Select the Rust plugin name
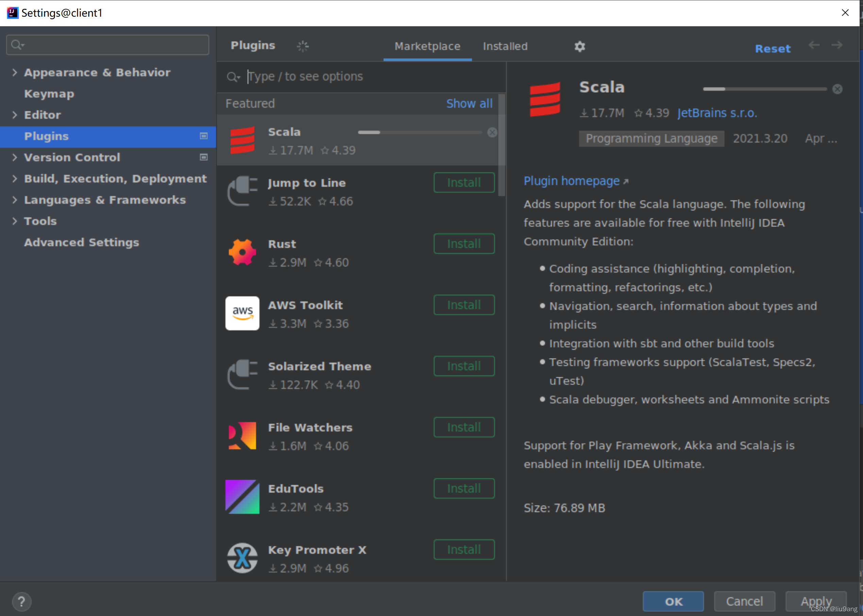This screenshot has width=863, height=616. tap(282, 244)
